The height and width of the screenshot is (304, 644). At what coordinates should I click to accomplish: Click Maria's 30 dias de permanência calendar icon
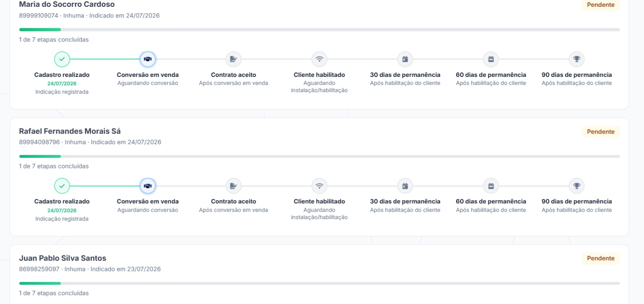pos(405,59)
